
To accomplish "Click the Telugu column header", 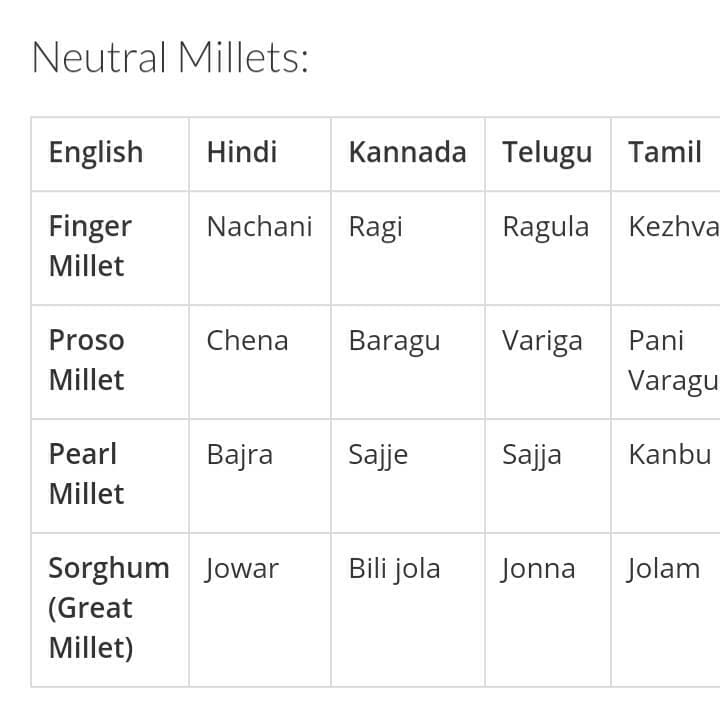I will pyautogui.click(x=547, y=153).
